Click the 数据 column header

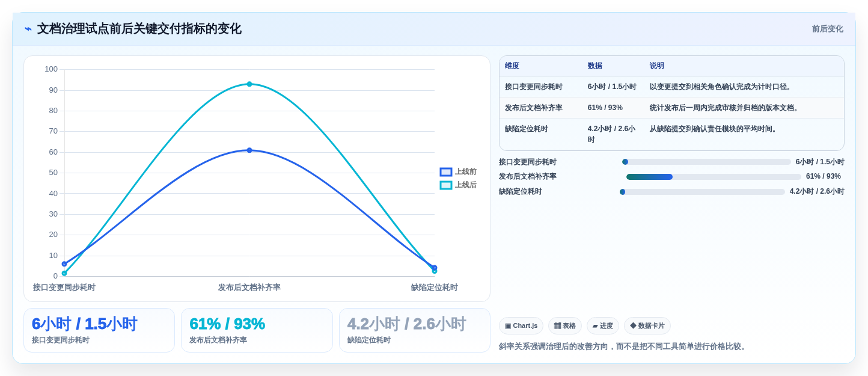click(595, 66)
